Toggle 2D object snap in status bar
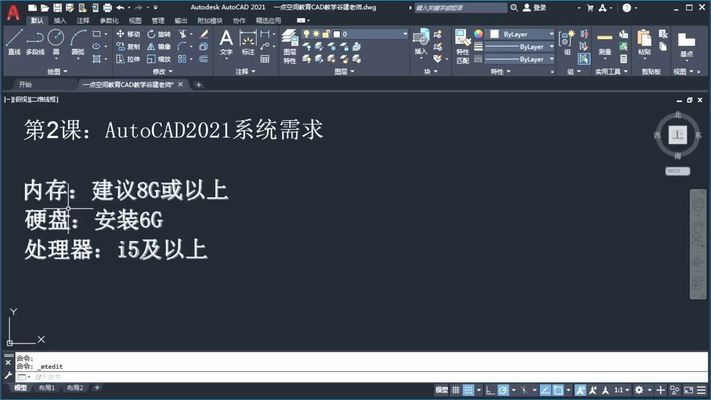Screen dimensions: 711x400 pyautogui.click(x=558, y=390)
